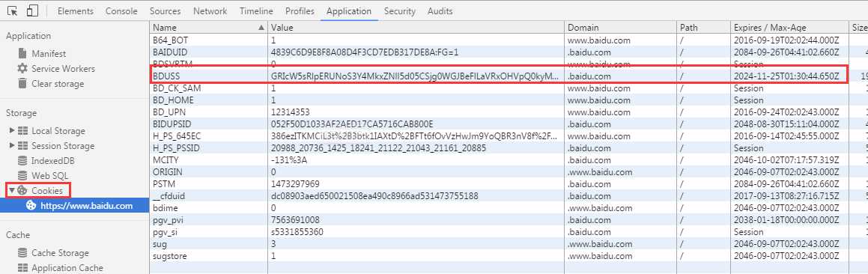Sort by the Domain column header

(621, 27)
